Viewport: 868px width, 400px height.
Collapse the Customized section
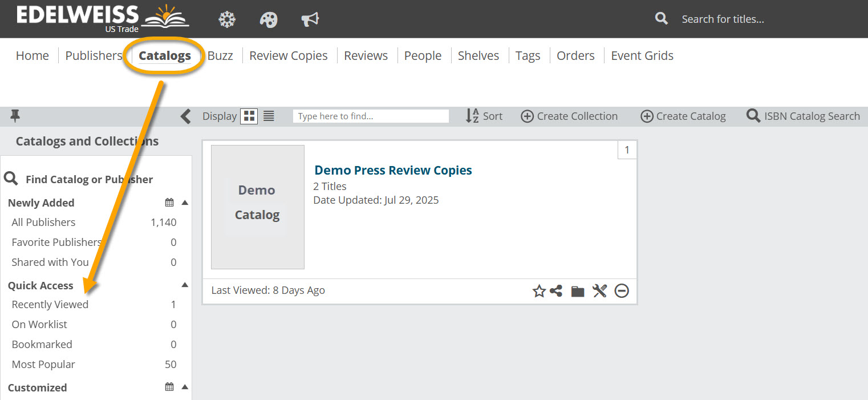pyautogui.click(x=185, y=387)
